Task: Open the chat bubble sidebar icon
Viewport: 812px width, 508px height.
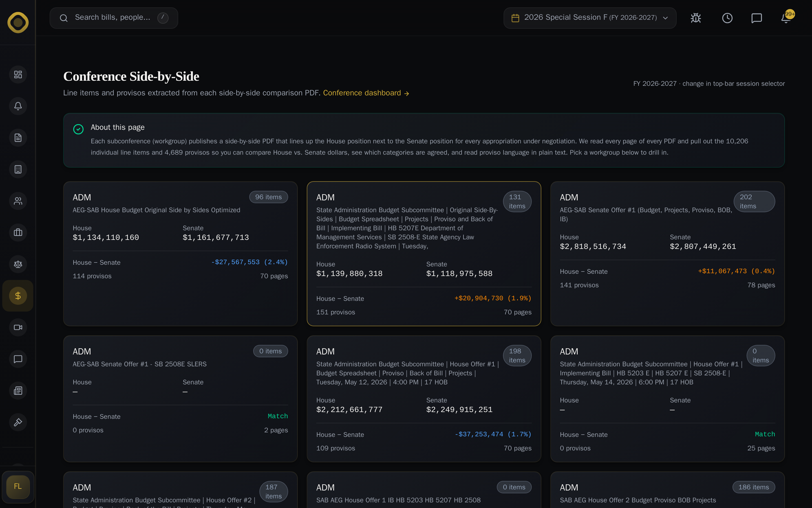Action: (x=18, y=359)
